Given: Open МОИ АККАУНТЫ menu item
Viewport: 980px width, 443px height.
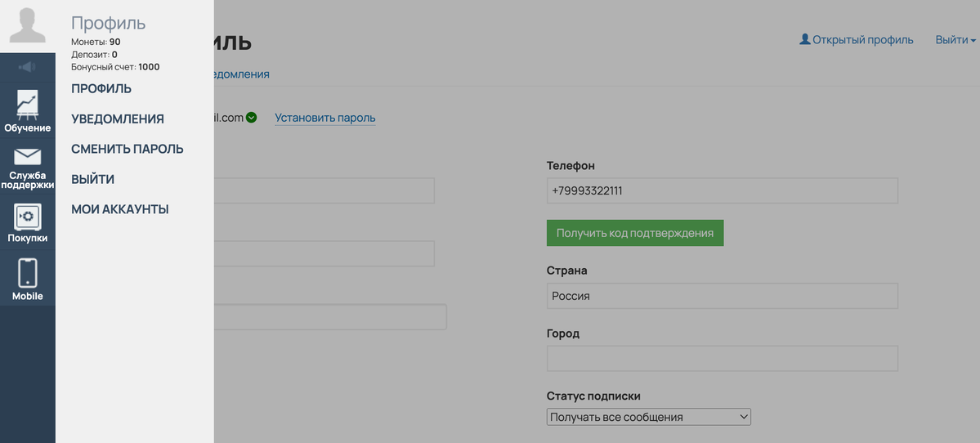Looking at the screenshot, I should (120, 210).
